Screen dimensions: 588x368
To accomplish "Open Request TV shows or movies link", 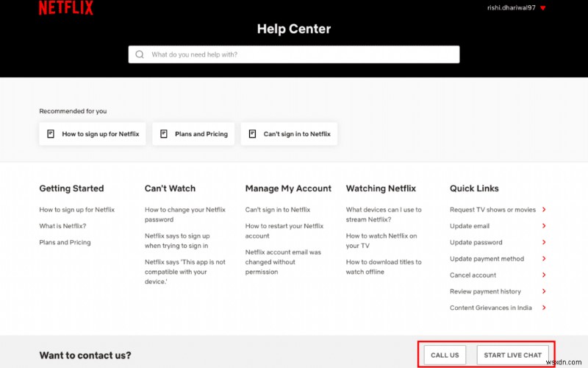I will [492, 210].
